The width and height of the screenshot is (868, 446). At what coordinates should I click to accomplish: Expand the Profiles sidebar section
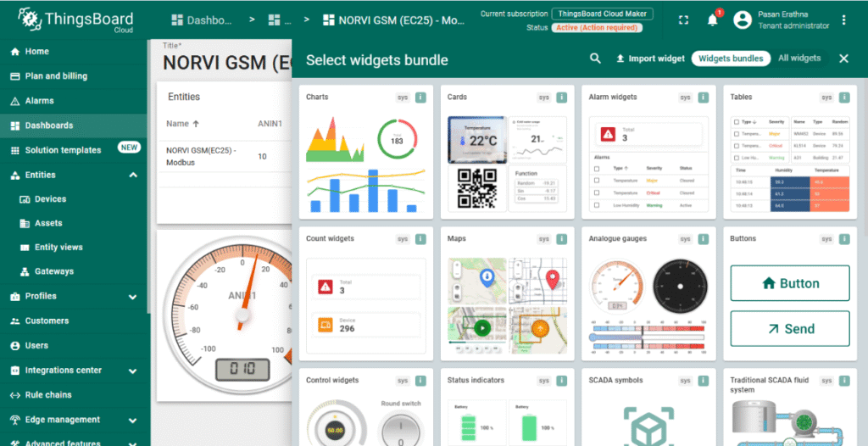(x=133, y=297)
